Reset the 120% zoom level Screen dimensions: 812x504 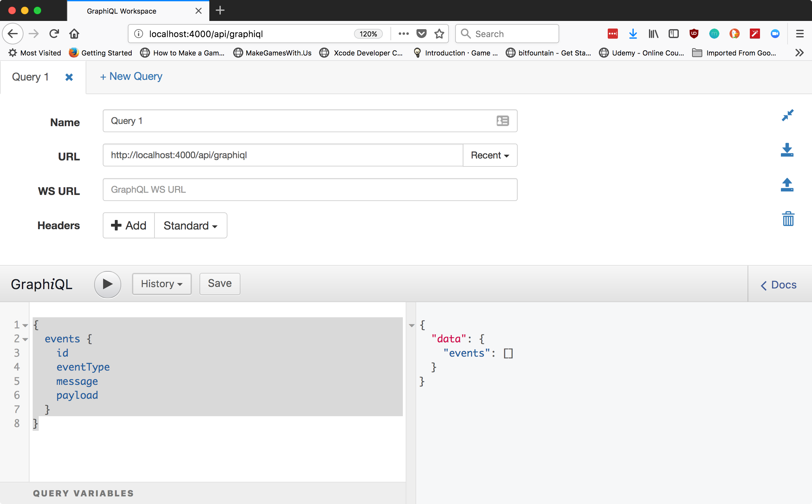tap(368, 34)
